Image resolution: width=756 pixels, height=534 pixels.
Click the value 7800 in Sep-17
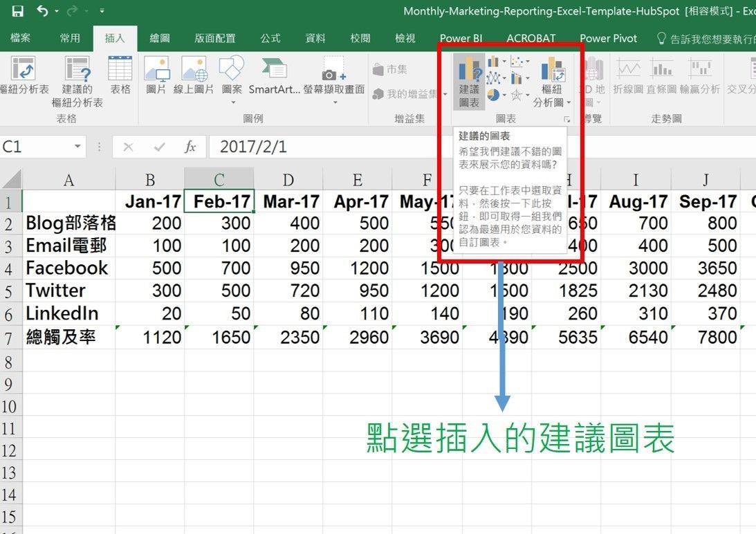click(706, 337)
